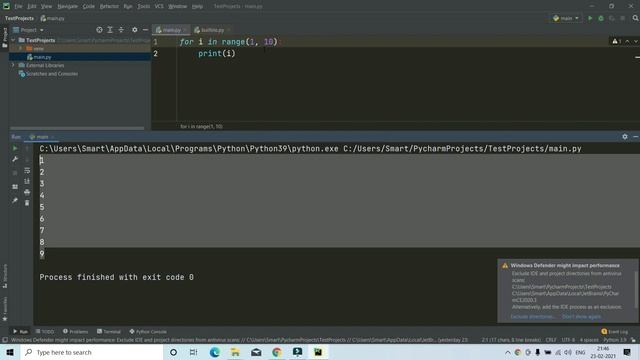Viewport: 640px width, 360px height.
Task: Click the print icon in Run console
Action: pos(27,192)
